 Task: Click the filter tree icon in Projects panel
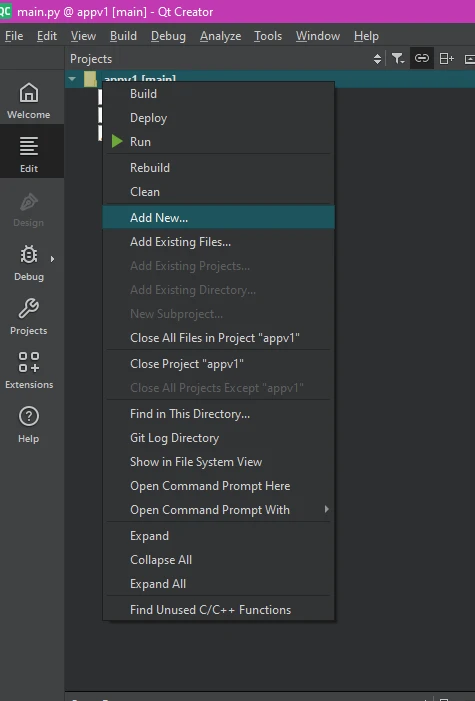[398, 59]
